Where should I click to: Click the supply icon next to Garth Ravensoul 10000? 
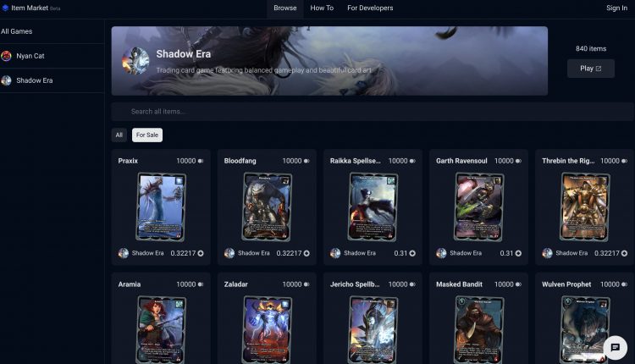point(518,161)
